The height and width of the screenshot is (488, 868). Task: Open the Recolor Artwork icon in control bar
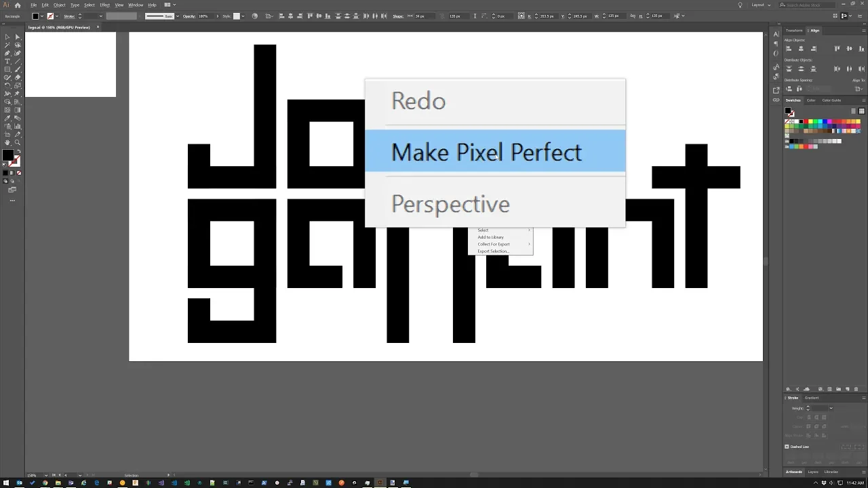[x=255, y=16]
